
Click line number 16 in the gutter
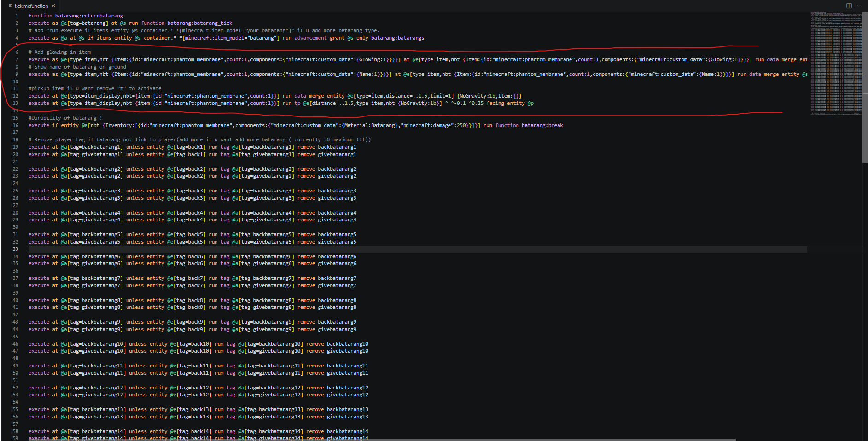[x=16, y=125]
